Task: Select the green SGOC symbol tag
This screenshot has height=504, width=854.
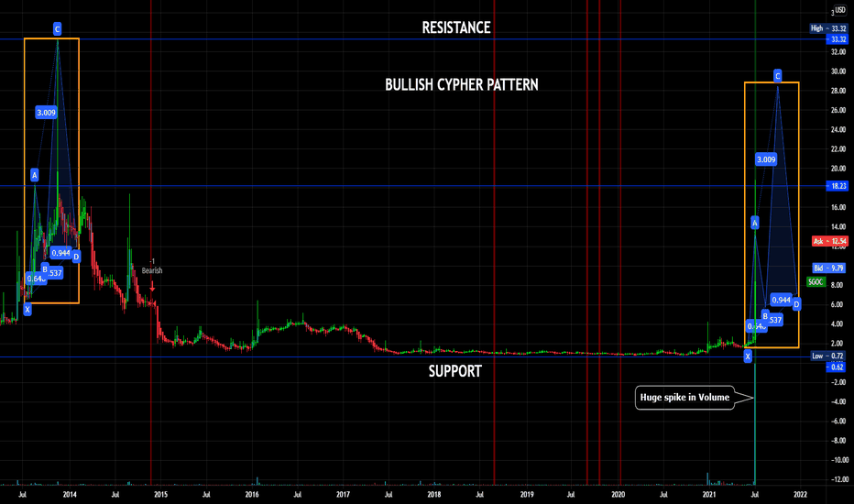Action: pos(816,281)
